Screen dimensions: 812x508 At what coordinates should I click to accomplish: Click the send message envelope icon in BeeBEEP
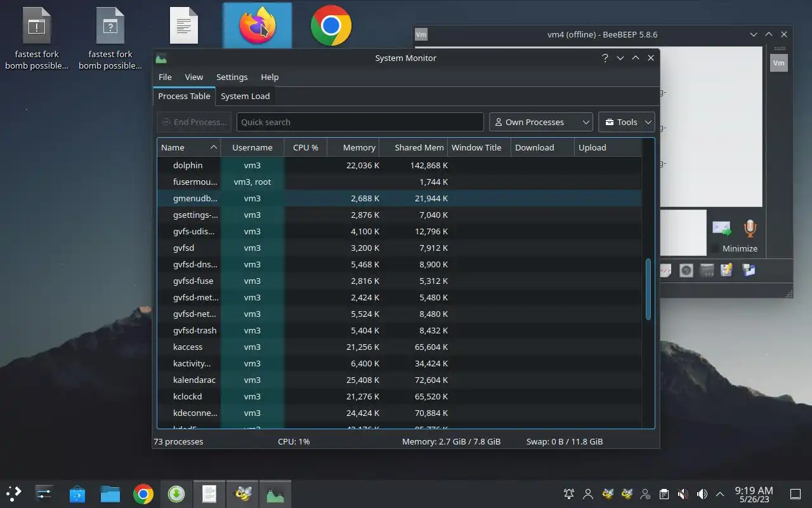721,229
